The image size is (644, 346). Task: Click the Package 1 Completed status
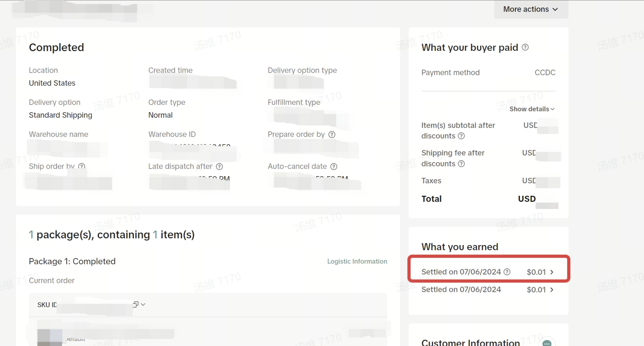[x=72, y=261]
